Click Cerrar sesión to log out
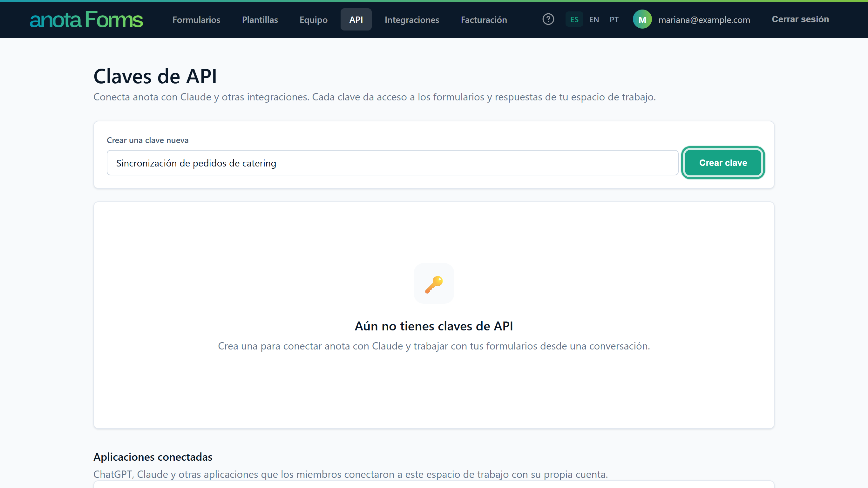 [800, 19]
